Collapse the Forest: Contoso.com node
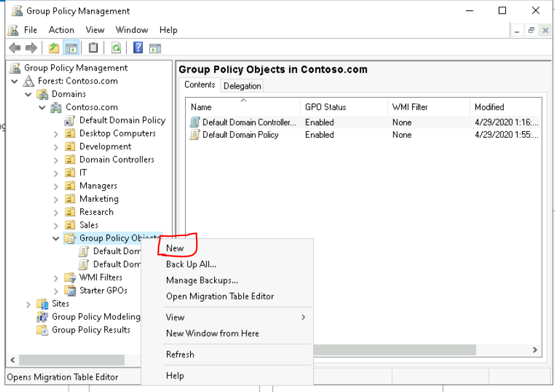Screen dimensions: 555x392 pos(14,82)
